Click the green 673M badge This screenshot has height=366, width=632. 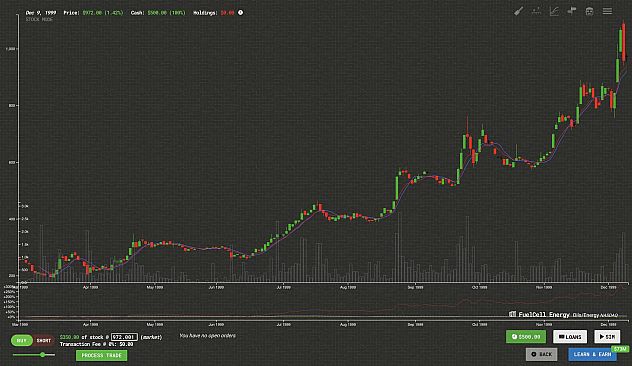coord(620,349)
